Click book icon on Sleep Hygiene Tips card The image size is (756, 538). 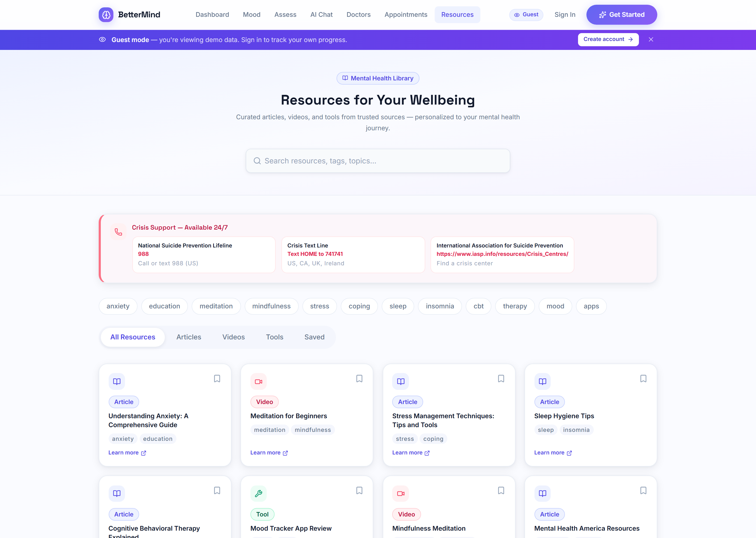(543, 382)
